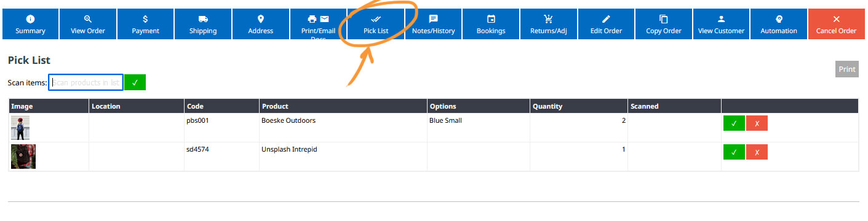Open Notes/History
Screen dimensions: 868x221
(x=433, y=24)
